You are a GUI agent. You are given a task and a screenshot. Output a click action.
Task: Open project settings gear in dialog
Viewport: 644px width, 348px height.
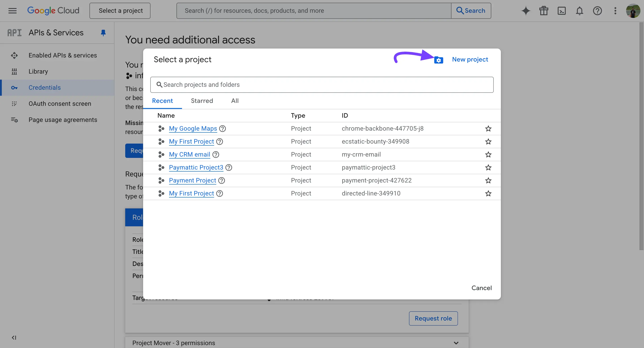pyautogui.click(x=439, y=60)
